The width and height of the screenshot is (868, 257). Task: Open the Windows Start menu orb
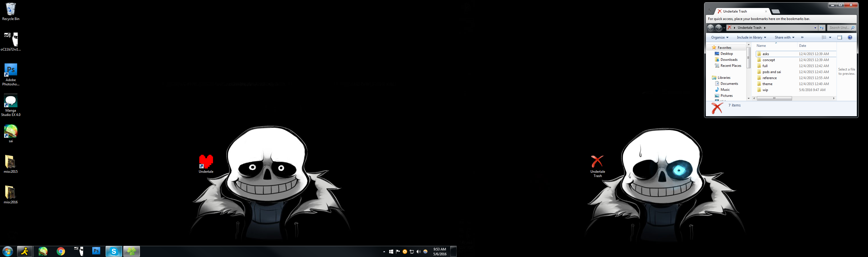(x=7, y=251)
